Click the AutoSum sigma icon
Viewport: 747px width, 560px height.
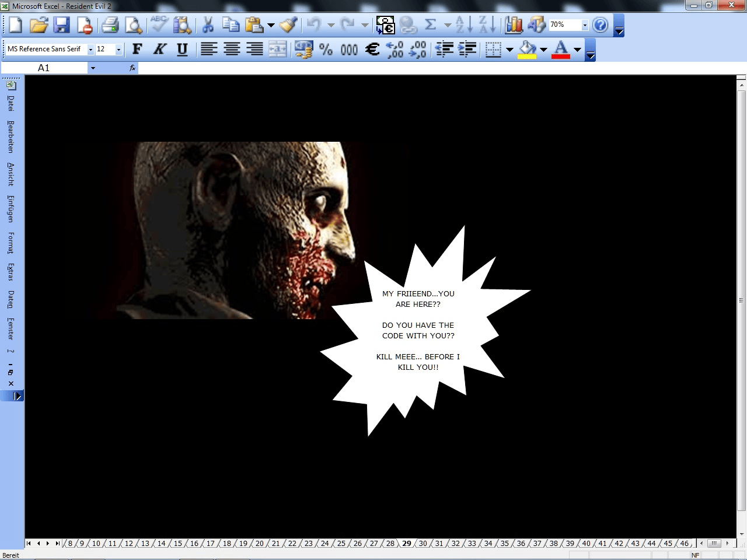(431, 25)
